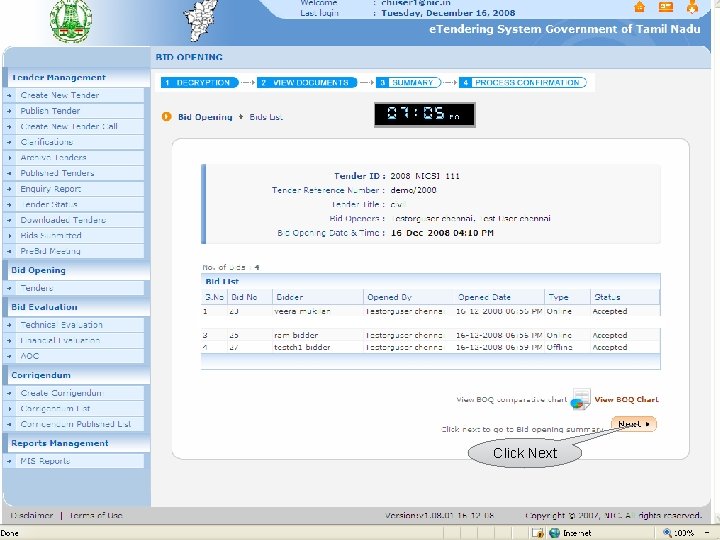Select step 1 Decryption

(x=199, y=83)
